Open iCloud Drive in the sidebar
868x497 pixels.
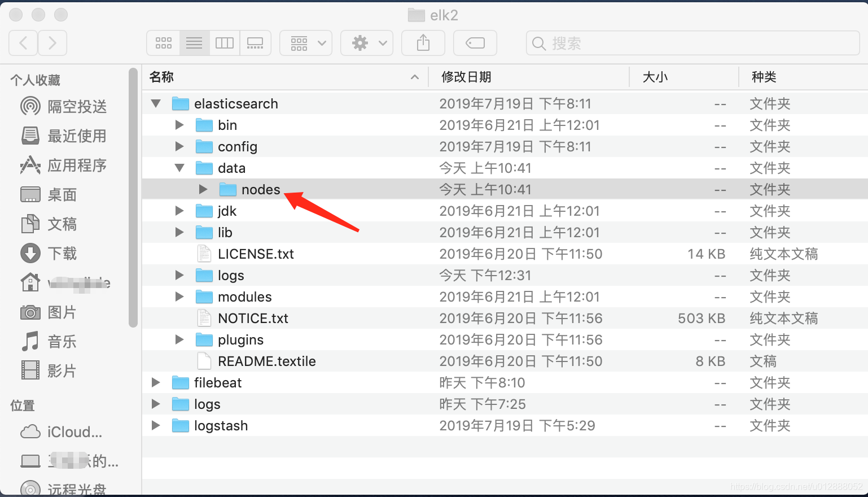pos(62,431)
